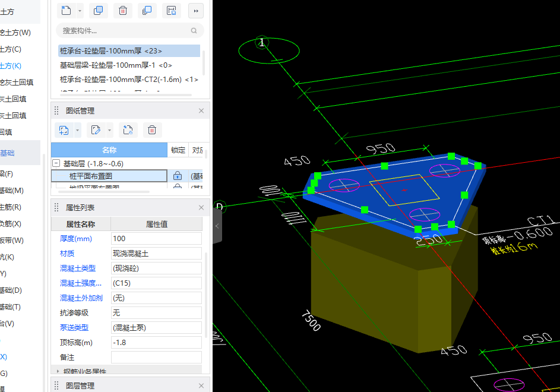Click the delete component trash icon
Screen dimensions: 560x392
pos(123,11)
